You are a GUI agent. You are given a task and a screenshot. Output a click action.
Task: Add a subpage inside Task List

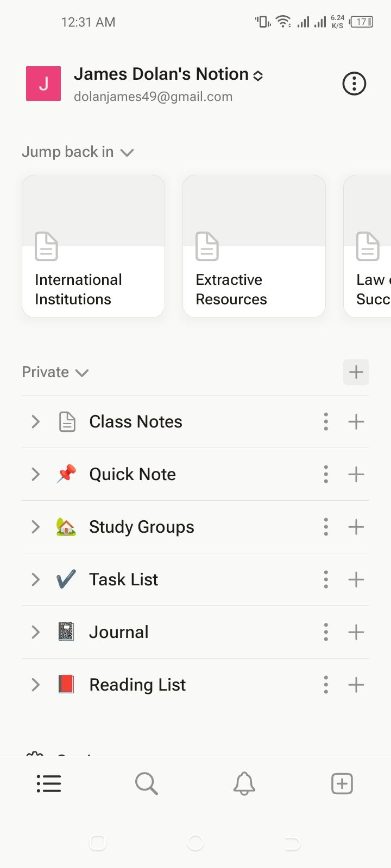coord(356,579)
